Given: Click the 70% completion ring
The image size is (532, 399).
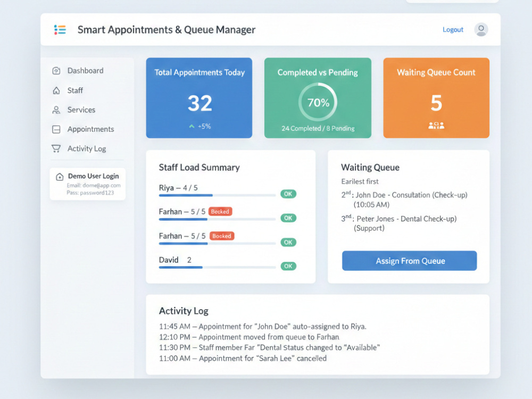Looking at the screenshot, I should [318, 102].
